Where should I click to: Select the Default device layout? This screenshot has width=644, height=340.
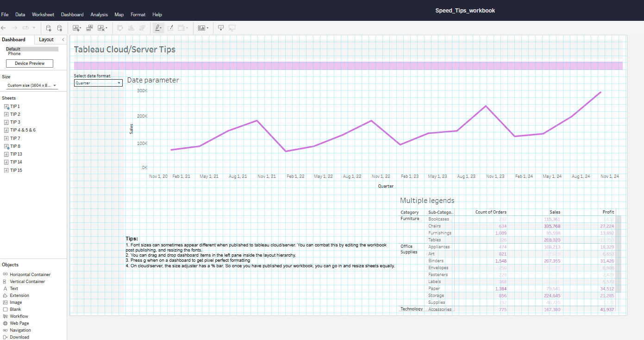coord(32,49)
